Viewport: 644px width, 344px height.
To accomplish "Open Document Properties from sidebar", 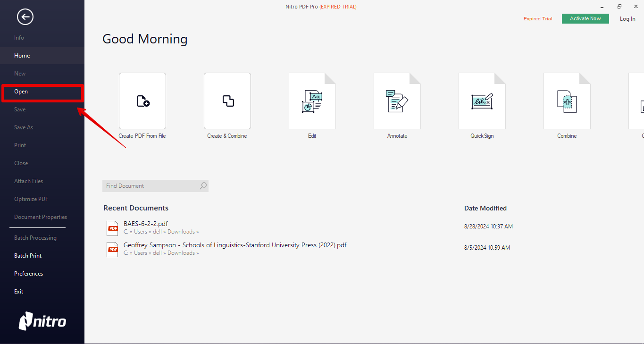I will click(x=41, y=217).
